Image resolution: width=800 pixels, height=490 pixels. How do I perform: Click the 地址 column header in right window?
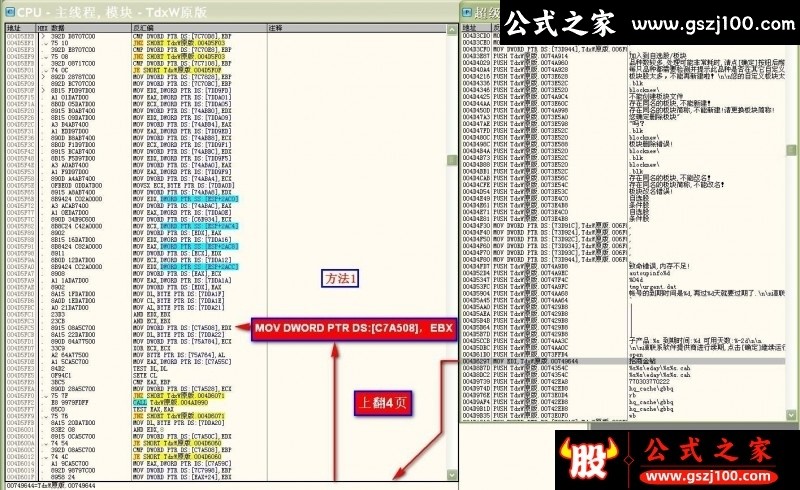click(x=477, y=28)
